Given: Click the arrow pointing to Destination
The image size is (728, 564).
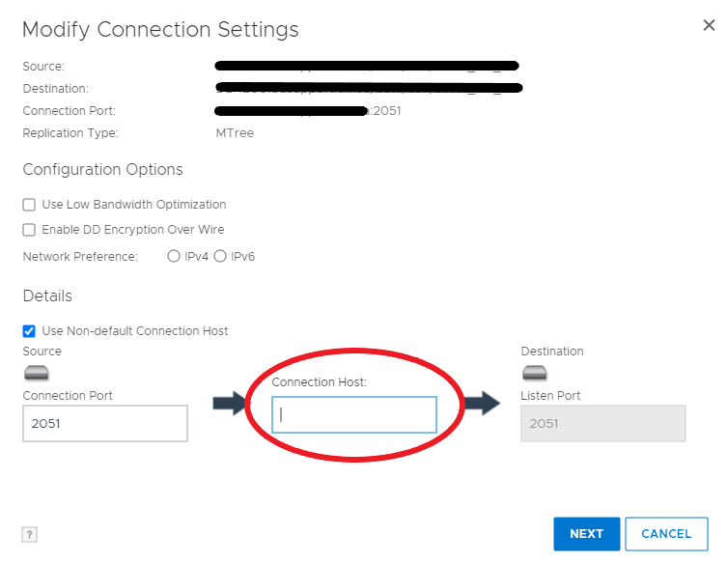Looking at the screenshot, I should tap(482, 404).
